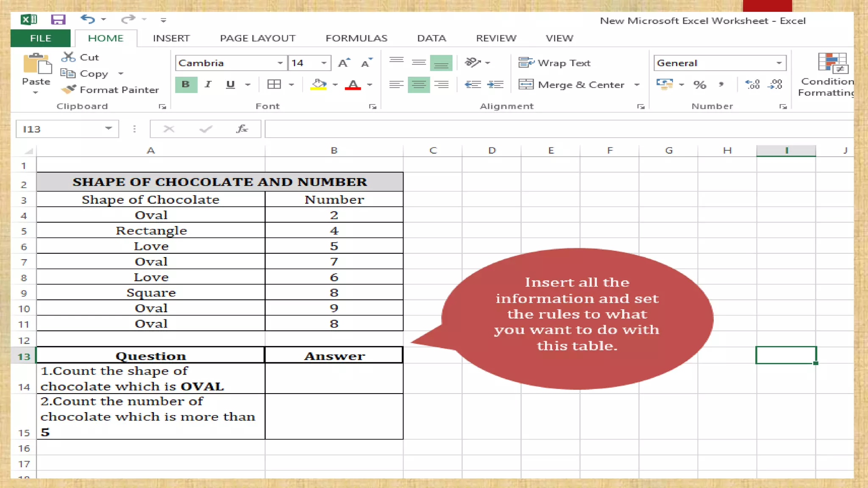Screen dimensions: 868x488
Task: Click into the formula bar
Action: click(x=559, y=129)
